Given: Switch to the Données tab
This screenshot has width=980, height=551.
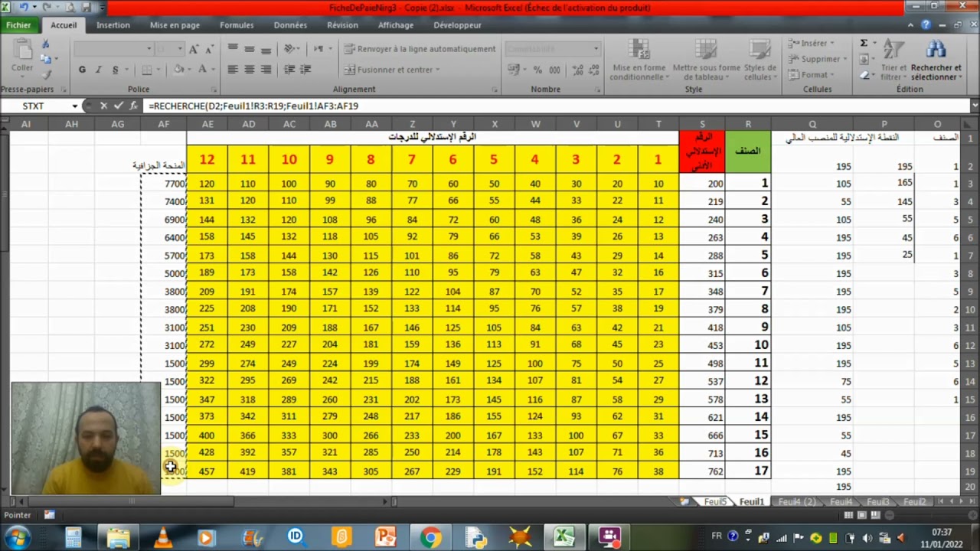Looking at the screenshot, I should click(290, 24).
